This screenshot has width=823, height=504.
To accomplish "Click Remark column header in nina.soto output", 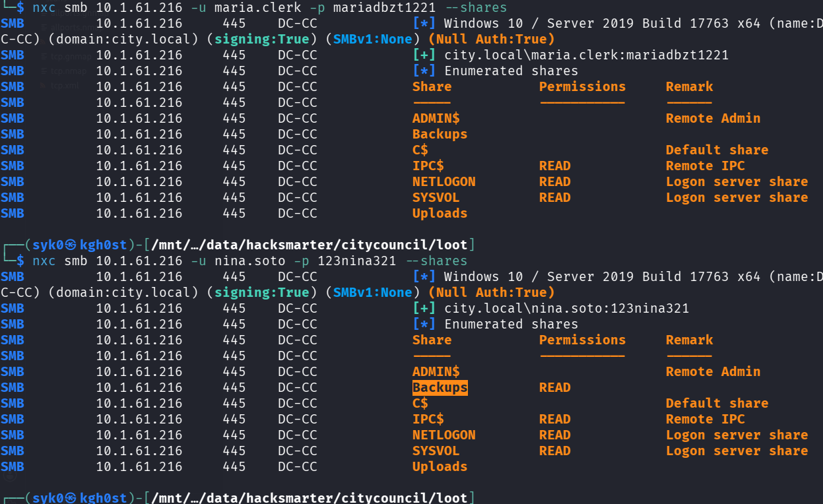I will coord(690,340).
